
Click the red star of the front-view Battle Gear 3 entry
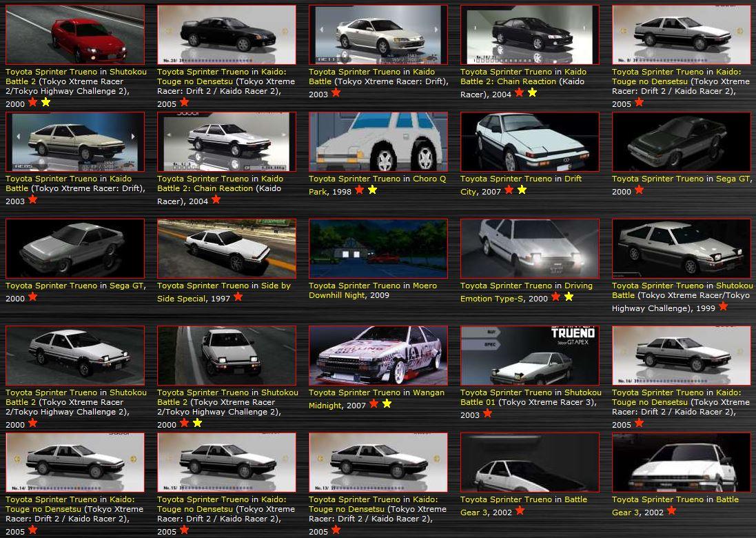671,510
